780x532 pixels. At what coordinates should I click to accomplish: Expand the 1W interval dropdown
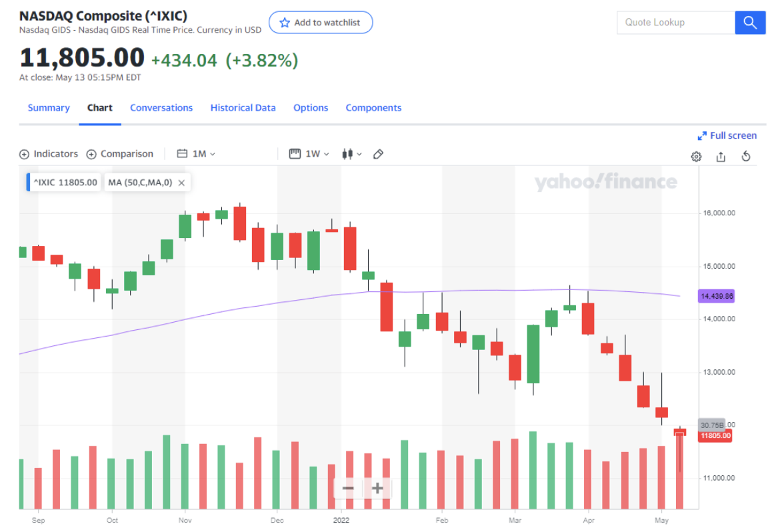point(309,154)
